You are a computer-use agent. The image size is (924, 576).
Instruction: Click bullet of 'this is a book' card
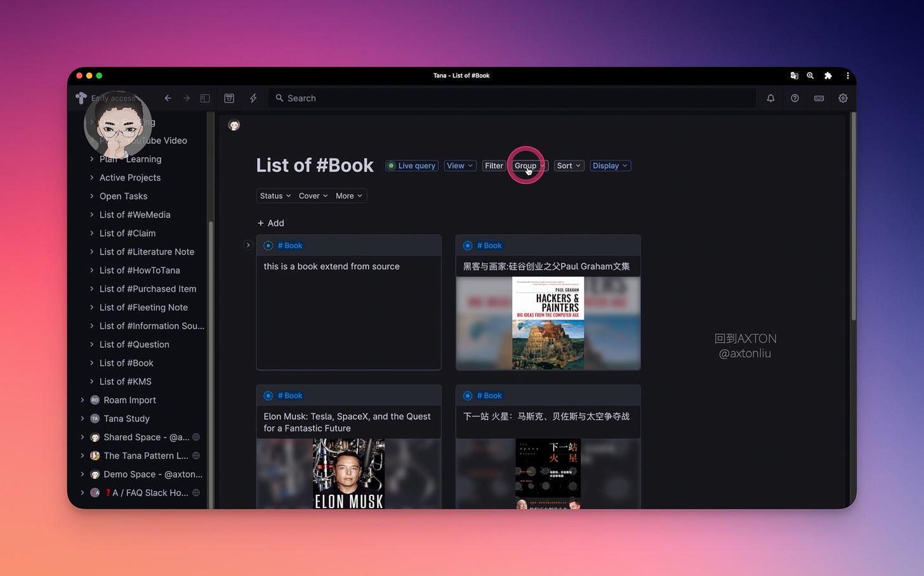click(268, 245)
